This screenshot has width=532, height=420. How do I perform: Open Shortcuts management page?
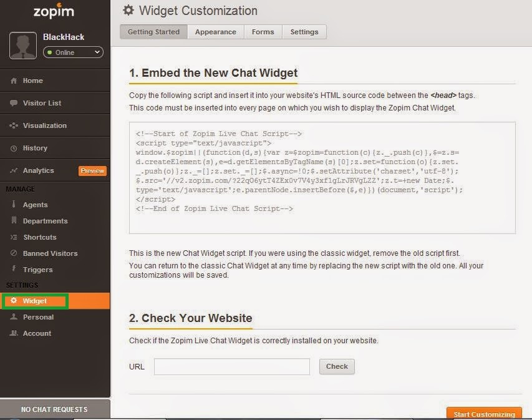click(x=55, y=237)
